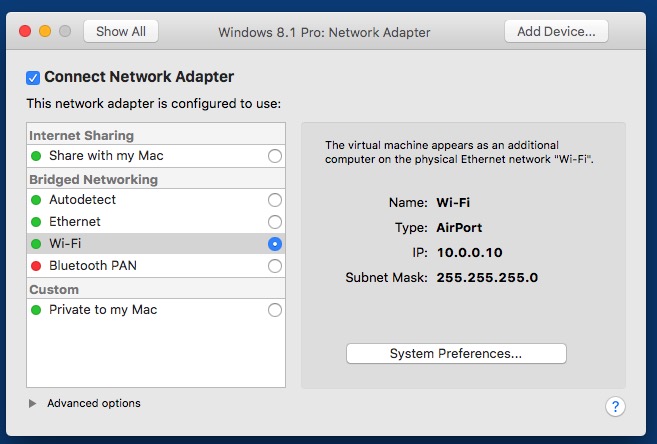657x444 pixels.
Task: Select the Ethernet radio button
Action: (x=275, y=222)
